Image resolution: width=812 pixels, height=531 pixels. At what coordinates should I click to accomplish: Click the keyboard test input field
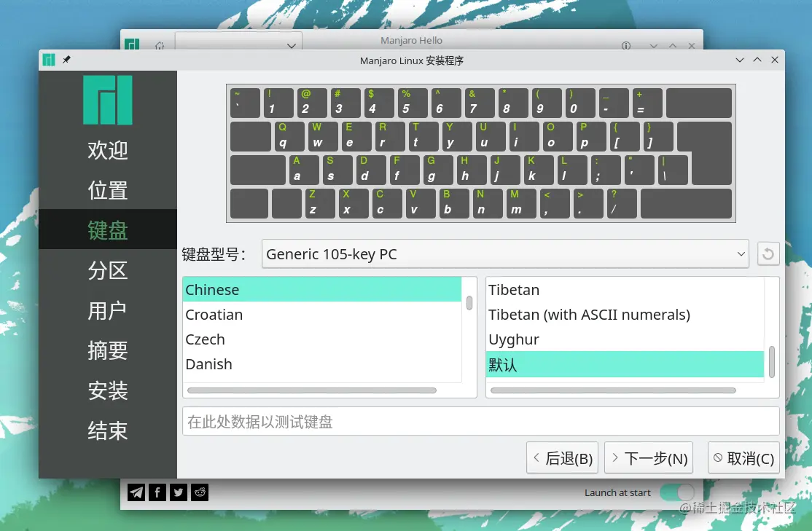pyautogui.click(x=480, y=421)
